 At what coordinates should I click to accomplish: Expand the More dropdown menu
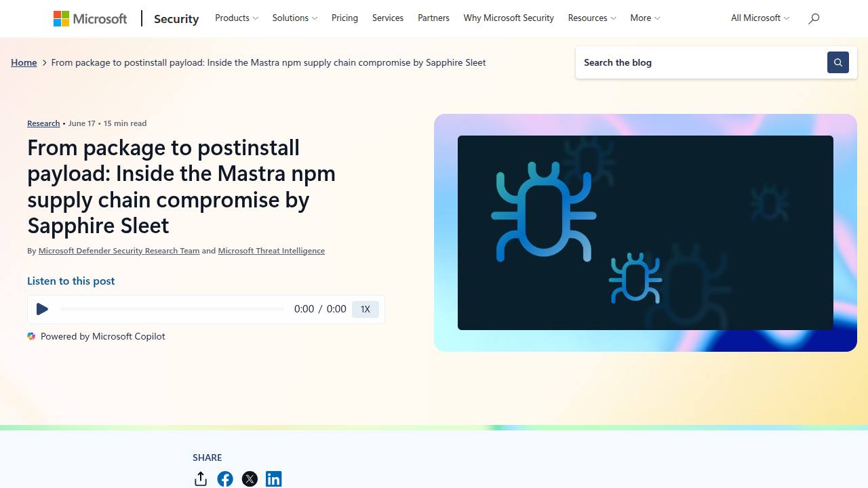tap(645, 18)
